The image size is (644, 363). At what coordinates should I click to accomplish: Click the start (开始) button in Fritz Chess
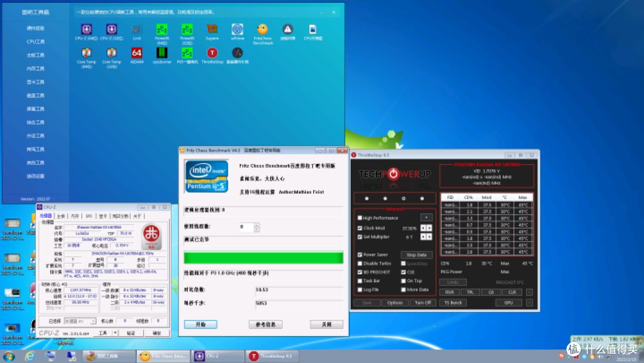tap(200, 325)
